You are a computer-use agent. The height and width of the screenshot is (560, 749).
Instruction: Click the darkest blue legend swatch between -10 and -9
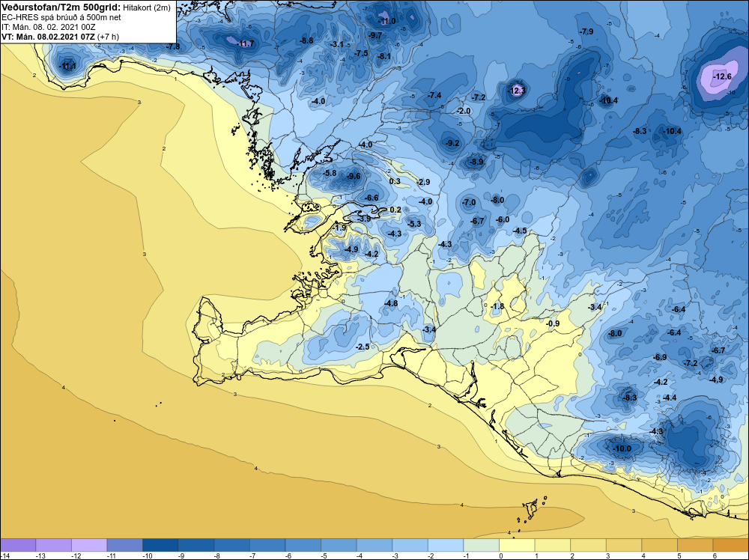point(160,545)
